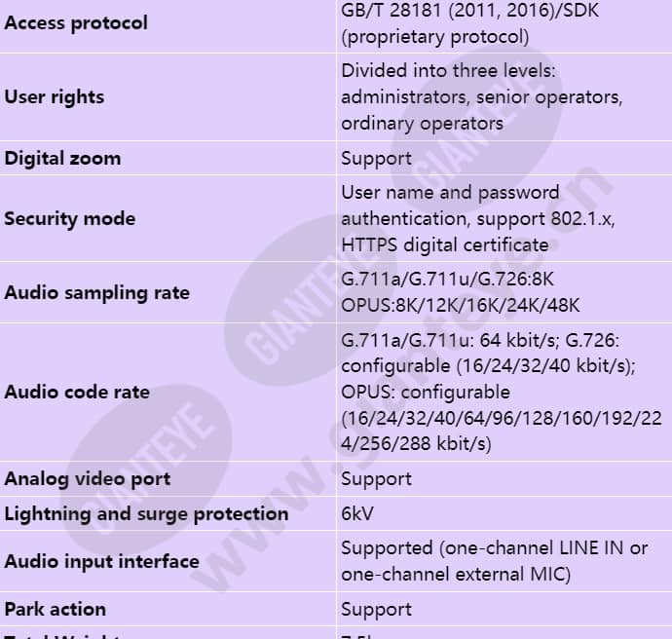672x639 pixels.
Task: Click the Analog video port label
Action: 88,478
